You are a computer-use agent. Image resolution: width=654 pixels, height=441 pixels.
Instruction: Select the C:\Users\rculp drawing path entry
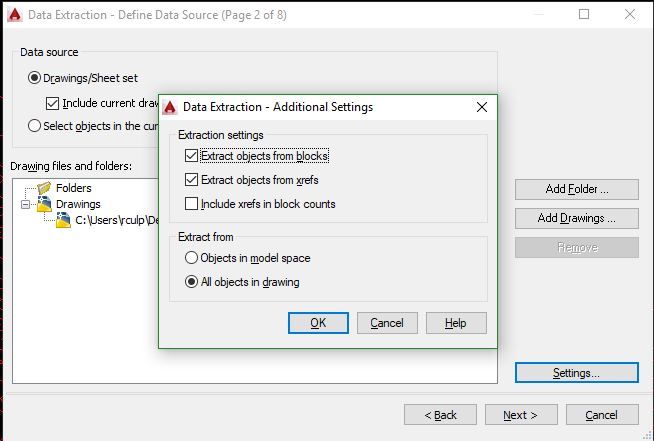coord(116,220)
